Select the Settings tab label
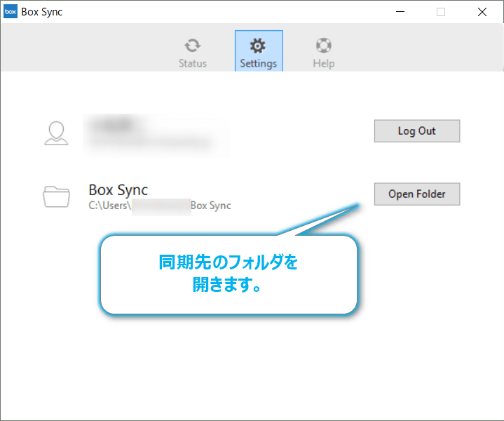Screen dimensions: 504x421 [x=258, y=63]
